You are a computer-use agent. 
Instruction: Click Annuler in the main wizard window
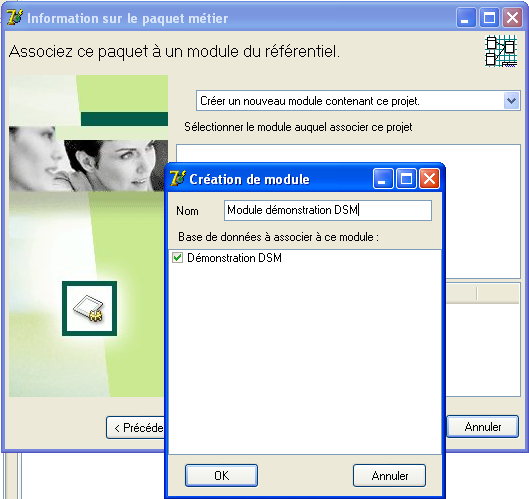click(x=482, y=427)
